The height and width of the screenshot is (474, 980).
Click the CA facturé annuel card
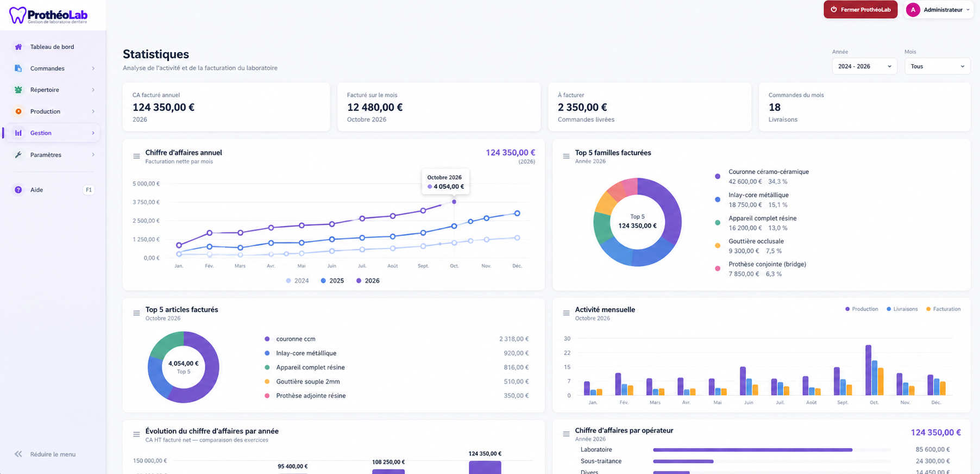click(x=226, y=107)
